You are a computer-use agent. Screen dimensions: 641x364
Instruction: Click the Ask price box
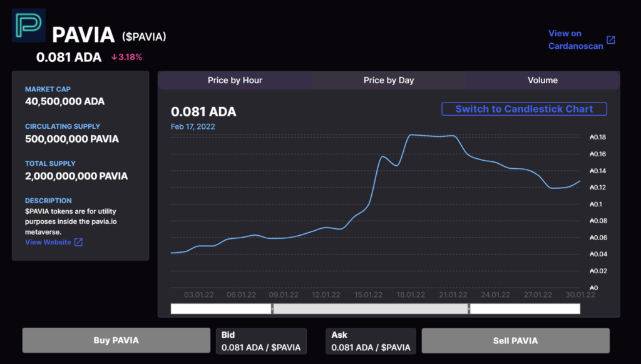[x=371, y=341]
